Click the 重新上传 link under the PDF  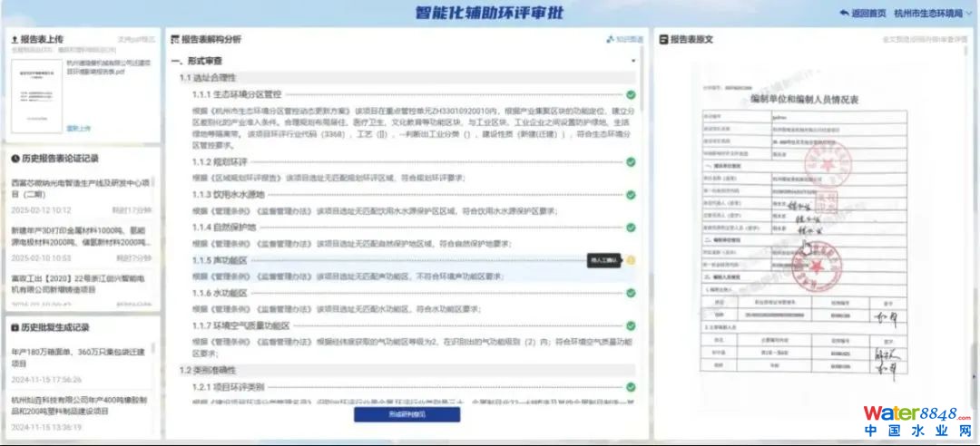tap(78, 129)
